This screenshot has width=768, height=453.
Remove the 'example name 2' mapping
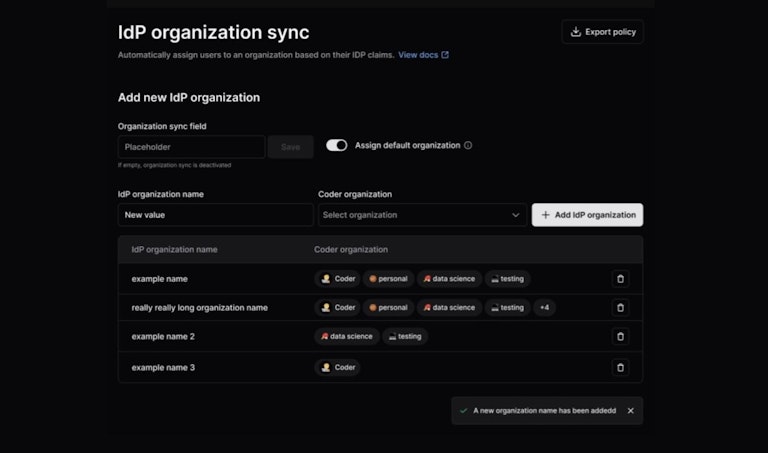620,337
